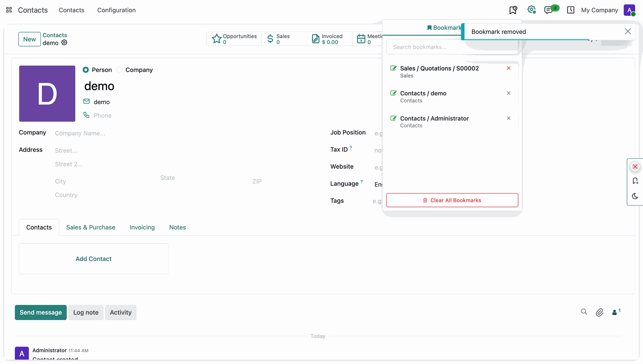
Task: Click the New button
Action: coord(29,39)
